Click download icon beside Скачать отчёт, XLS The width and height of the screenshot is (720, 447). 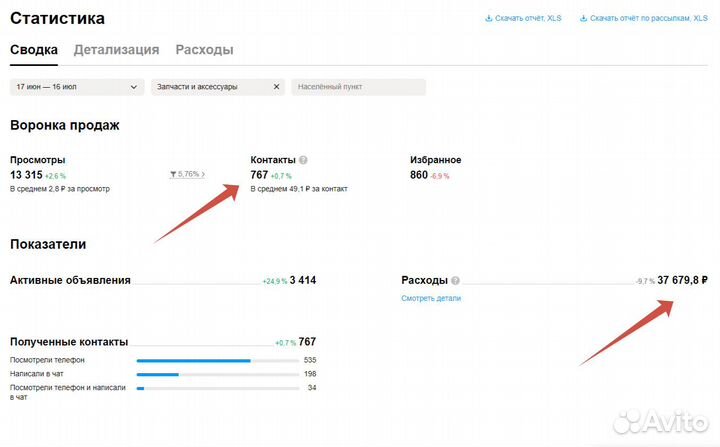489,18
